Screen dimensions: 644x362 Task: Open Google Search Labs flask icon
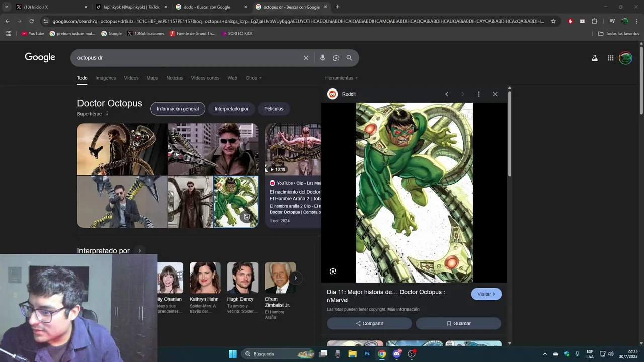coord(595,58)
